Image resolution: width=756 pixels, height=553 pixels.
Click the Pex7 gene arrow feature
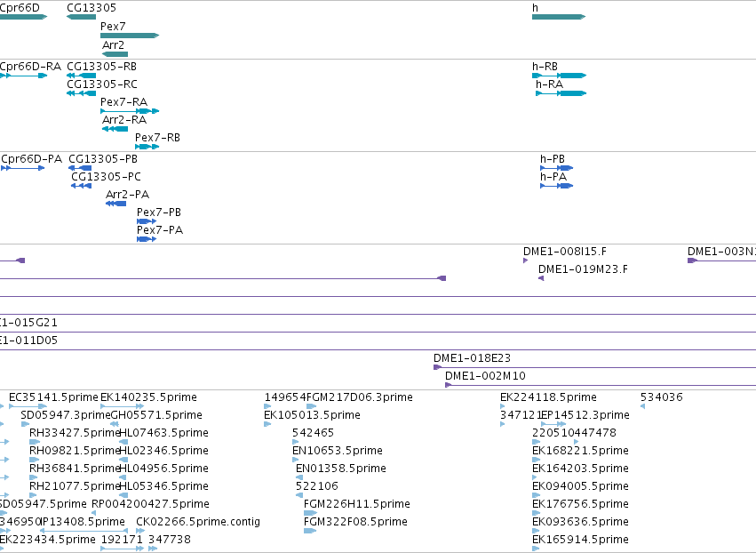(x=130, y=36)
